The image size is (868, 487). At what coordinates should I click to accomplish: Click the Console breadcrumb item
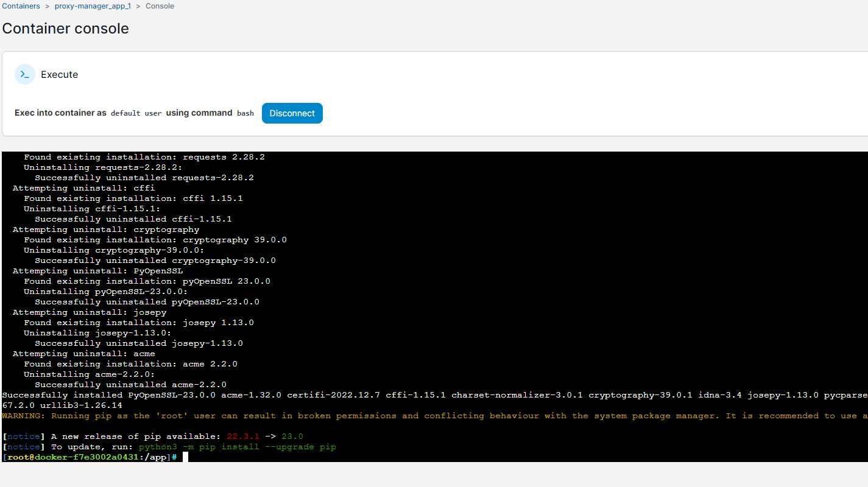tap(160, 6)
